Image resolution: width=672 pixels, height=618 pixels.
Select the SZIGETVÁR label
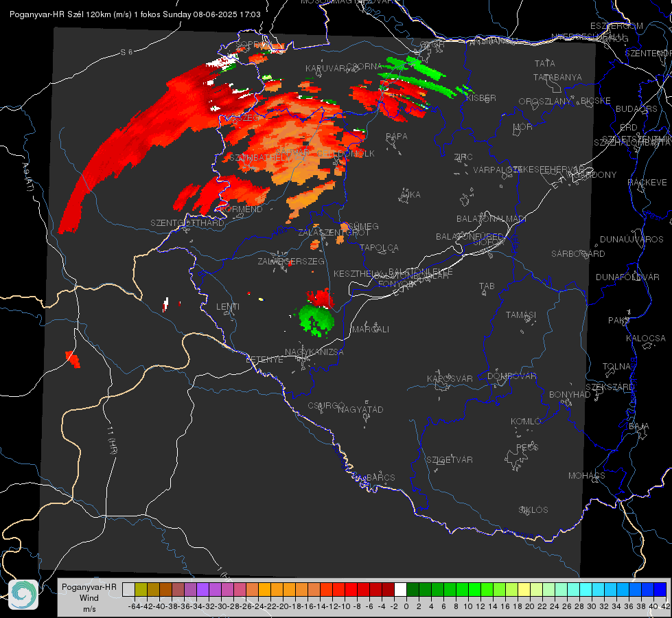449,460
